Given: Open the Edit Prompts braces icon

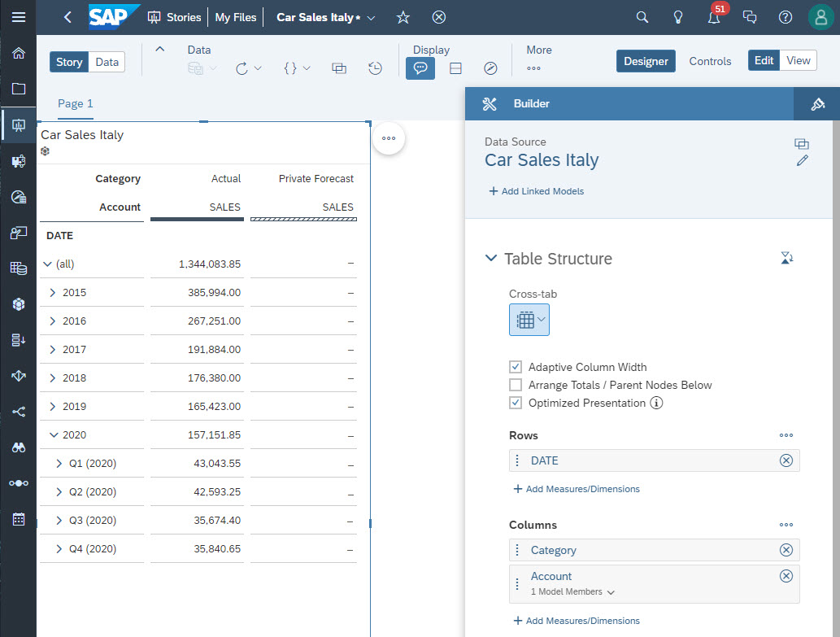Looking at the screenshot, I should (290, 68).
